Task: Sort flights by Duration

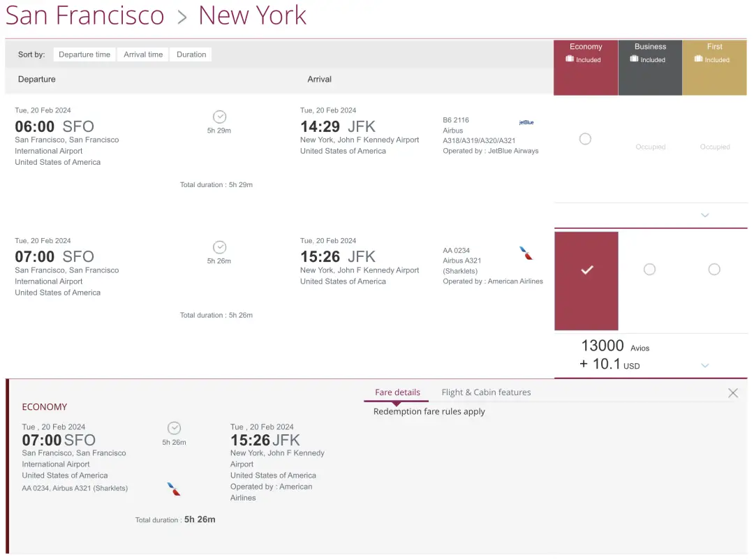Action: pos(191,54)
